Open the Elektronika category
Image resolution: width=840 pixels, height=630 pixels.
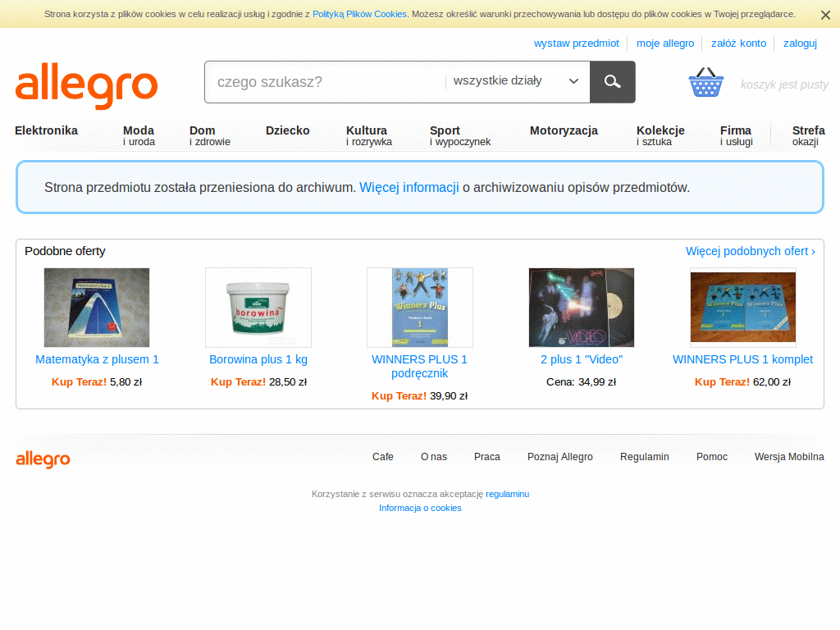click(x=46, y=130)
